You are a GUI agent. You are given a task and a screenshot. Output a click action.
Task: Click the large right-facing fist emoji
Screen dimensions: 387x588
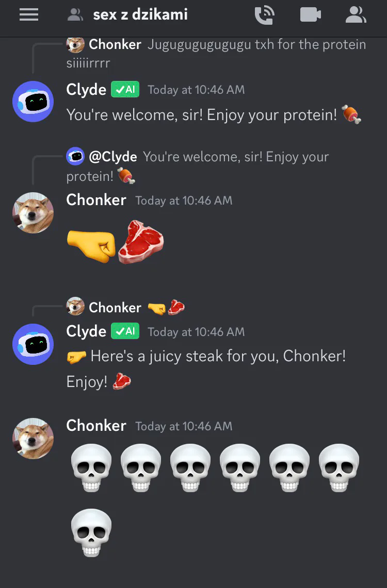[x=91, y=246]
